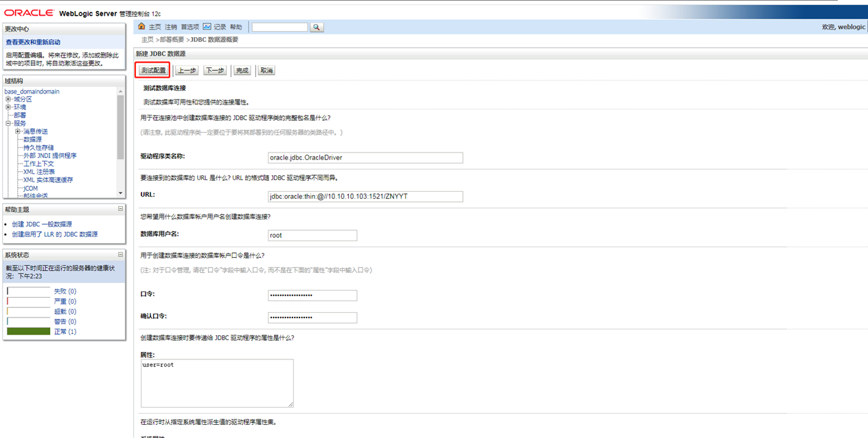Click into the toolbar search field
868x444 pixels.
pyautogui.click(x=280, y=27)
